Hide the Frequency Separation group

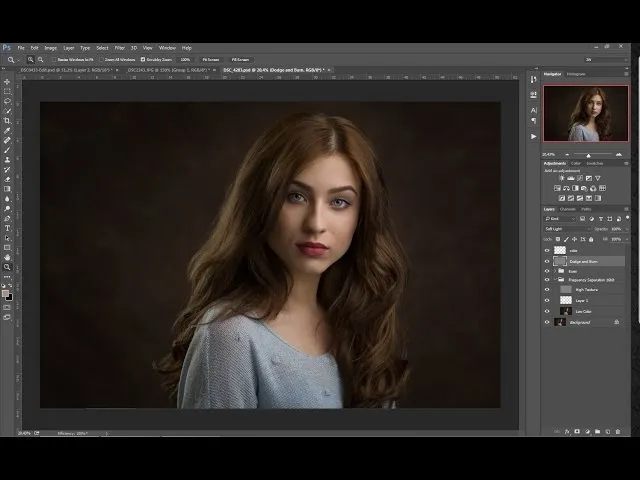pos(547,280)
